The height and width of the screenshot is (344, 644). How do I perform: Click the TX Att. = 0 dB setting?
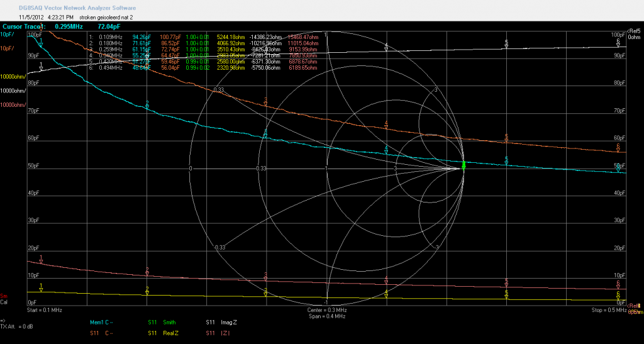17,327
